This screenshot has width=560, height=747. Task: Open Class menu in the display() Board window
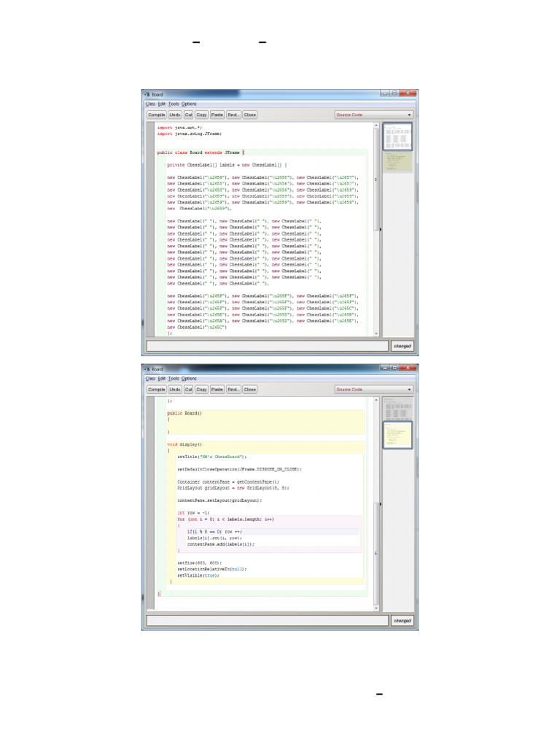click(150, 379)
